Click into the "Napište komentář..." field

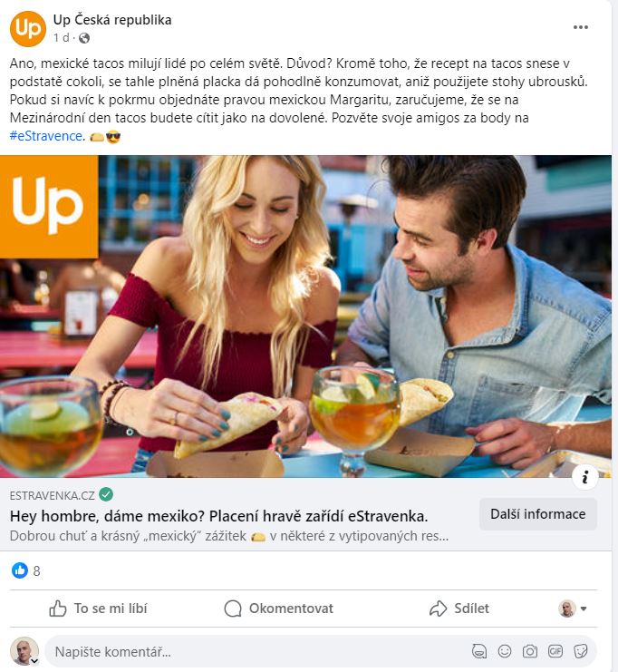tap(257, 651)
